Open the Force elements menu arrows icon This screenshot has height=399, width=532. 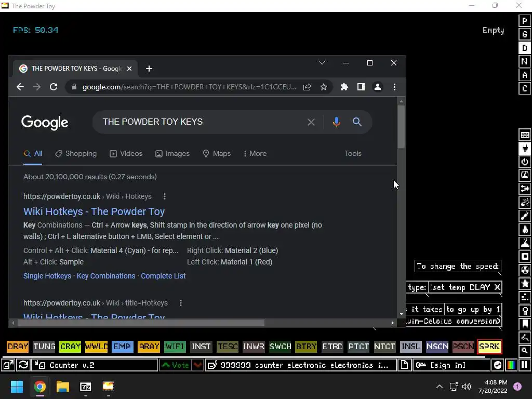525,189
